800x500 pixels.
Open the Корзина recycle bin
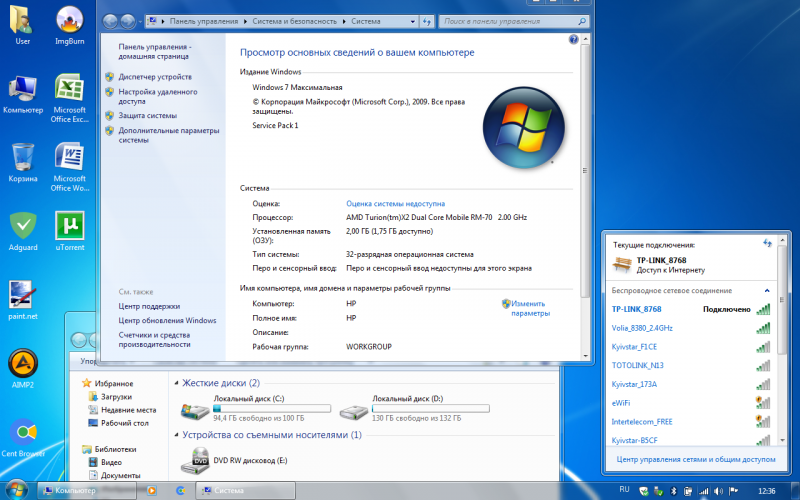click(x=22, y=162)
